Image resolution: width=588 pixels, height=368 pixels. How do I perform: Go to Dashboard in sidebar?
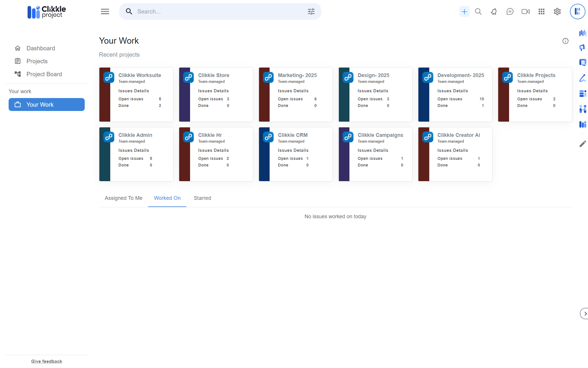pyautogui.click(x=40, y=48)
